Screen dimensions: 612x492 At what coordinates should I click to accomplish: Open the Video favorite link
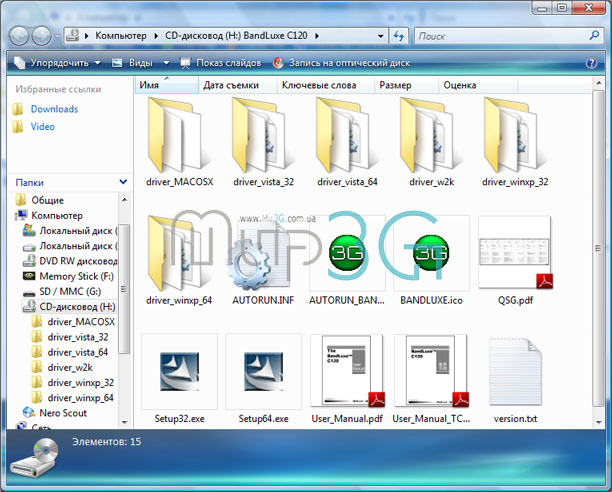[x=43, y=126]
